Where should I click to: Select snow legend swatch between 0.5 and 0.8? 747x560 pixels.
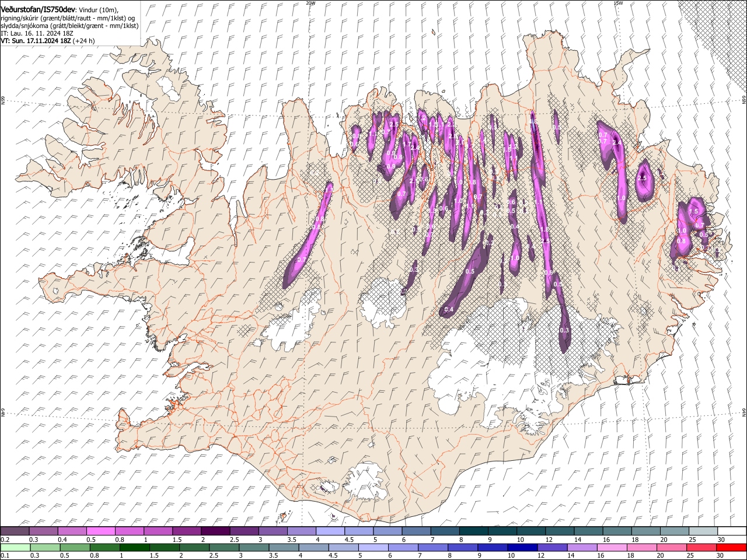point(101,531)
